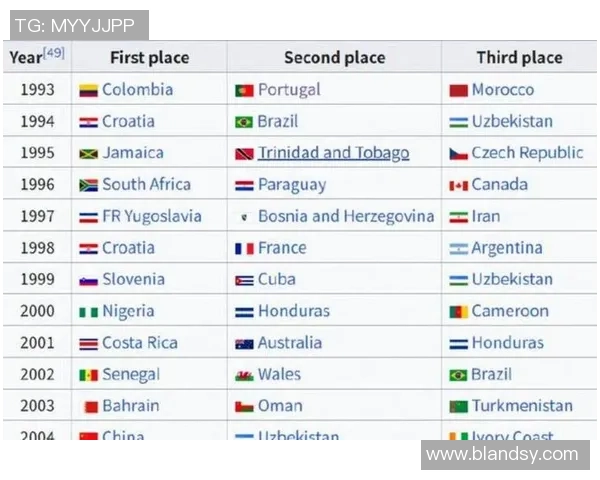Click the Wales flag icon
The height and width of the screenshot is (480, 600).
click(x=244, y=375)
